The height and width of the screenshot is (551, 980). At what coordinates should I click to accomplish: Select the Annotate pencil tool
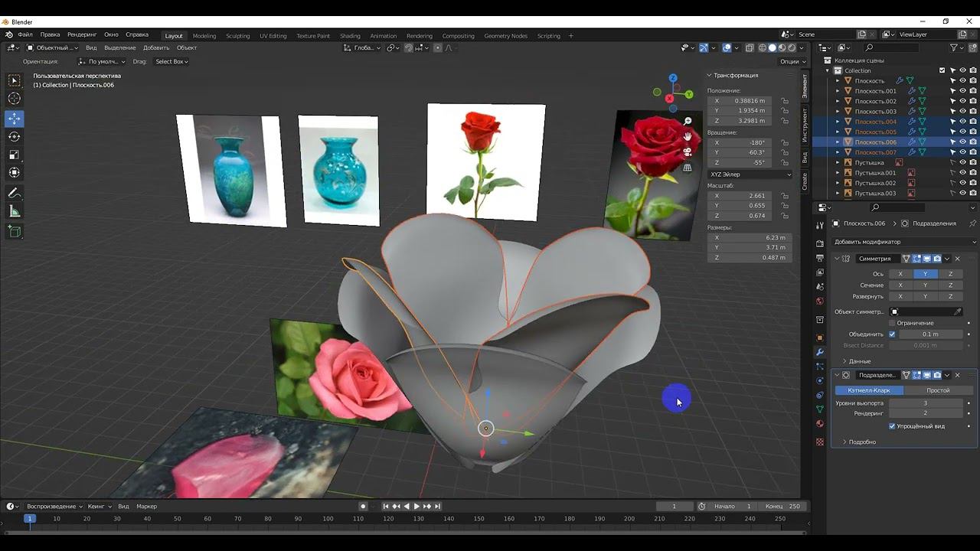(x=15, y=193)
